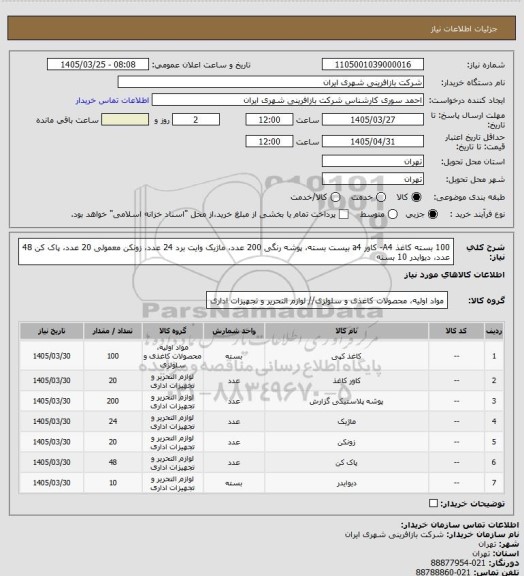Click the تعداد / مقدار column header
Screen dimensions: 524x576
pos(113,331)
